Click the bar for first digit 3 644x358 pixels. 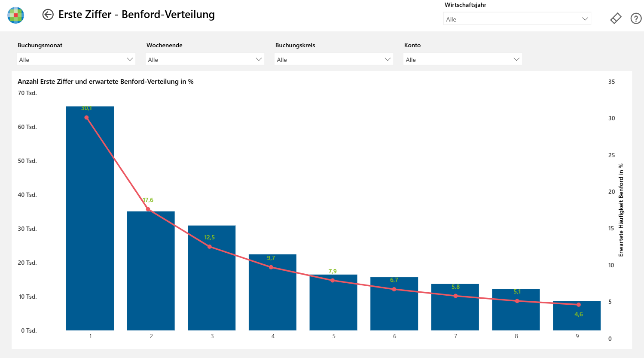click(x=212, y=278)
